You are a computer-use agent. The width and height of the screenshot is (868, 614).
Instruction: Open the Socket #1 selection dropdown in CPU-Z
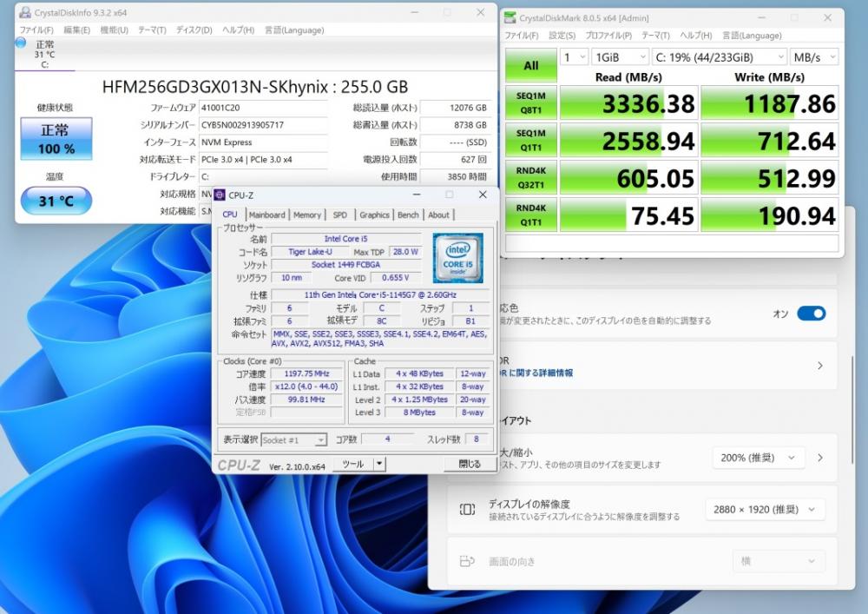click(294, 440)
